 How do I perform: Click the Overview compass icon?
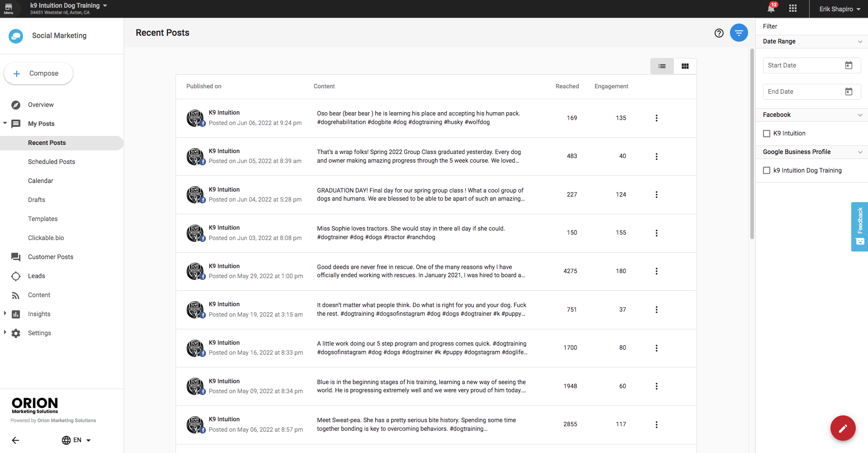[x=16, y=105]
